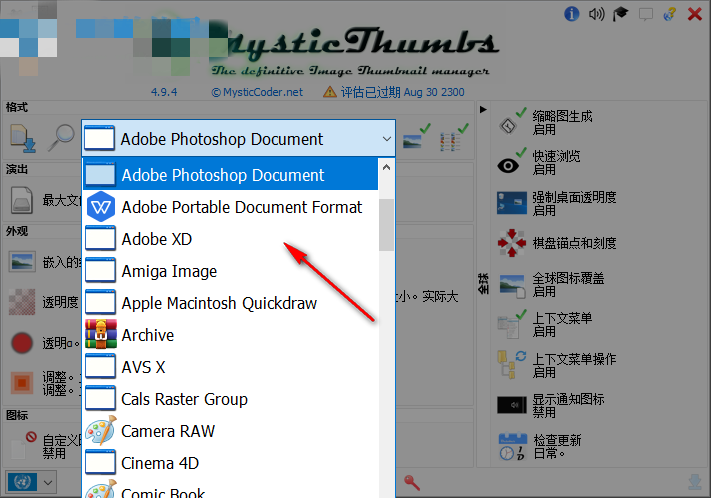Click the magnifier search icon beside format dropdown
The height and width of the screenshot is (498, 711).
click(x=62, y=138)
